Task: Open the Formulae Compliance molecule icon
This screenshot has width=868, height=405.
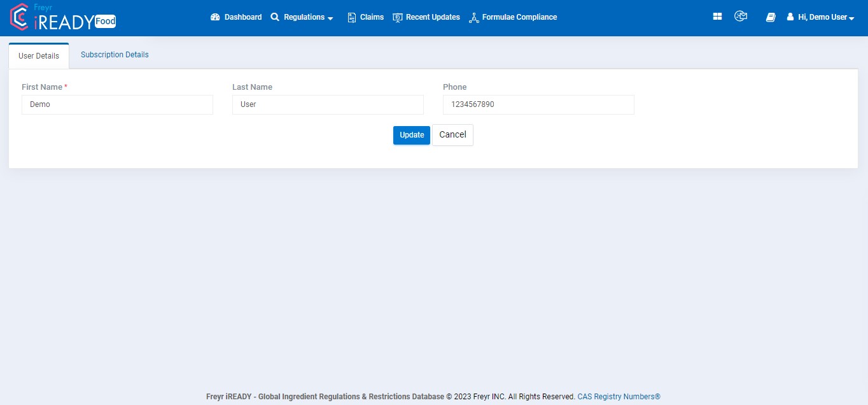Action: point(473,18)
